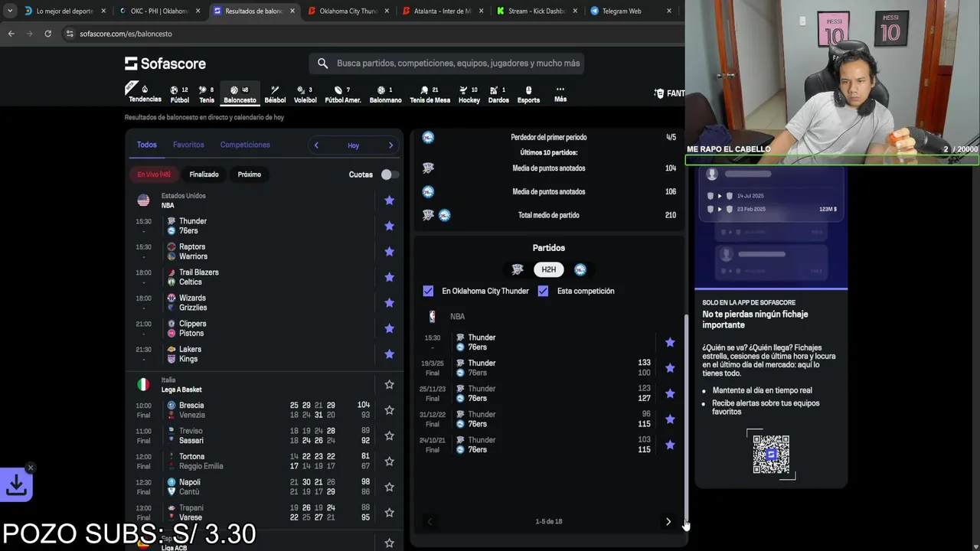
Task: Toggle the Cuotas switch
Action: [390, 174]
